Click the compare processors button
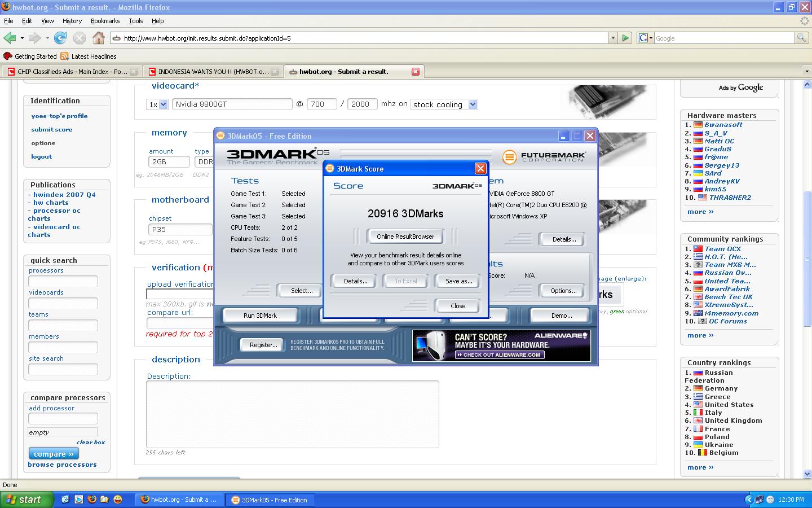Image resolution: width=812 pixels, height=508 pixels. pyautogui.click(x=54, y=454)
